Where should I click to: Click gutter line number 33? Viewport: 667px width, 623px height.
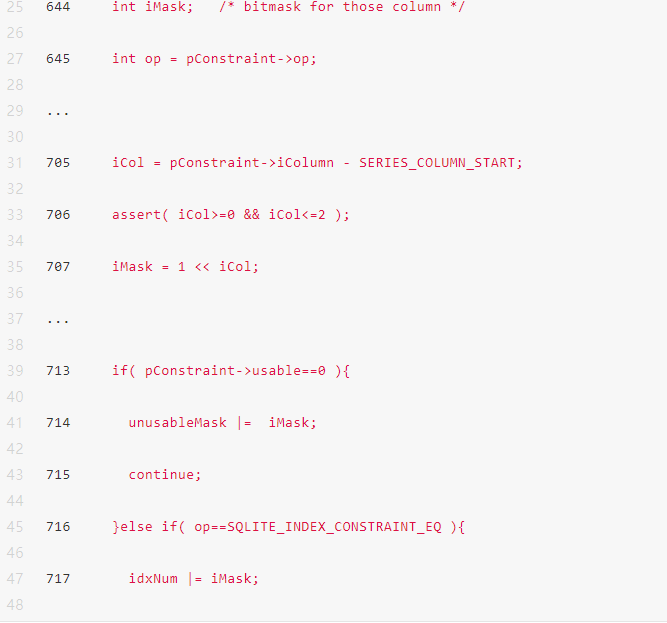pos(15,215)
